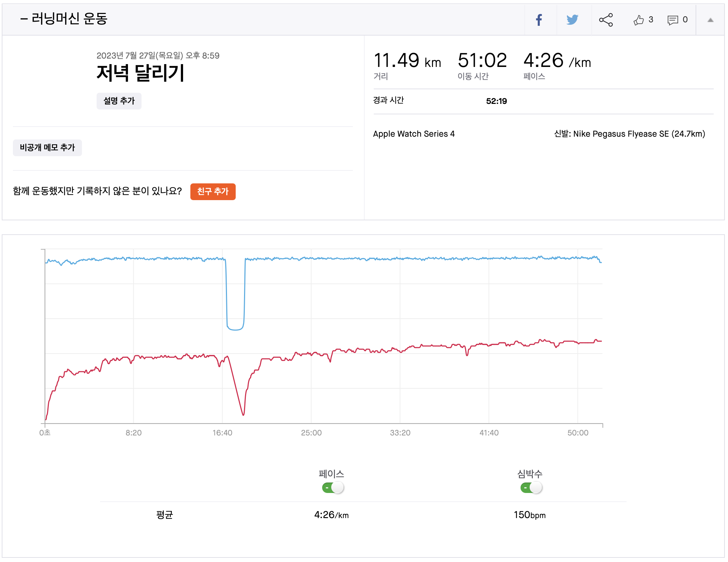Share the activity on Twitter

pos(572,20)
